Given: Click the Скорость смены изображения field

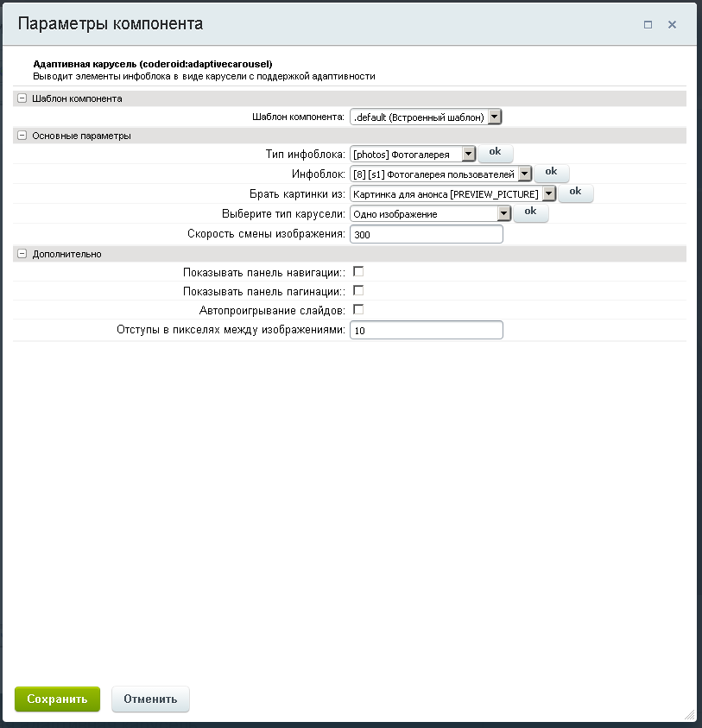Looking at the screenshot, I should pos(426,234).
